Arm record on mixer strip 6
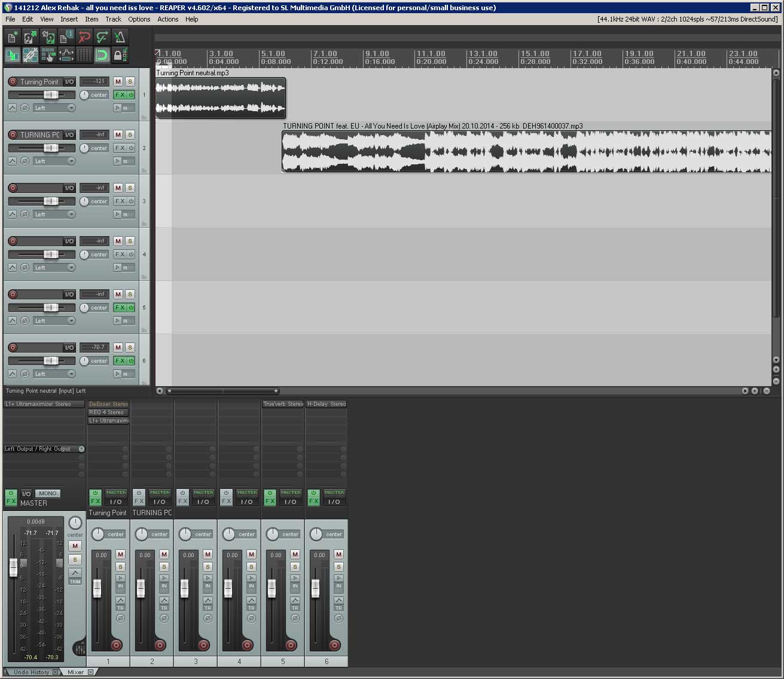Viewport: 784px width, 679px height. pos(335,645)
